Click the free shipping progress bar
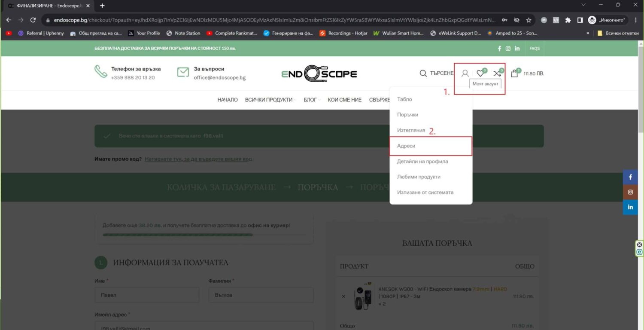Viewport: 644px width, 330px height. pos(204,235)
